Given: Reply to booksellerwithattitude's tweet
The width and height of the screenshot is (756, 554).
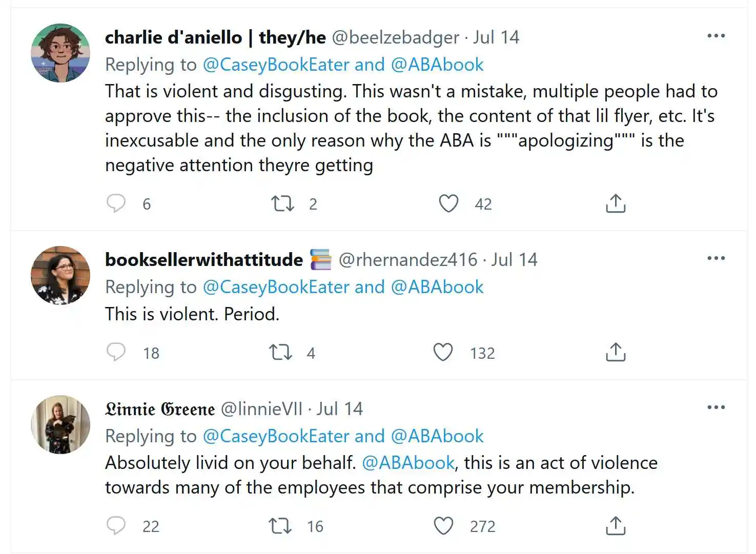Looking at the screenshot, I should 116,352.
